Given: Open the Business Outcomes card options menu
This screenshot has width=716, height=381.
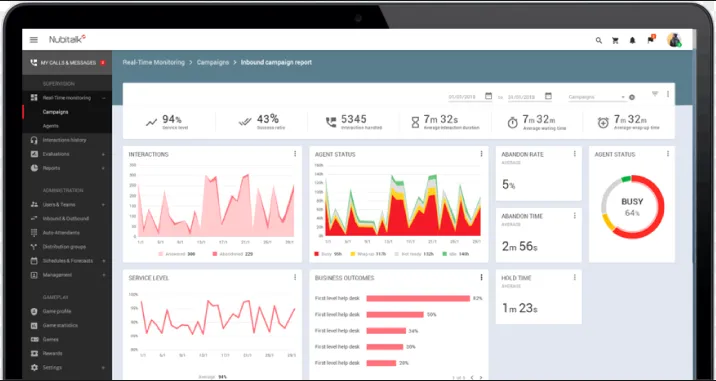Looking at the screenshot, I should point(481,277).
